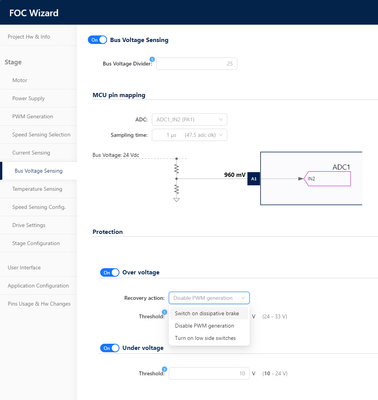
Task: Click the Under voltage Threshold field
Action: (x=209, y=373)
